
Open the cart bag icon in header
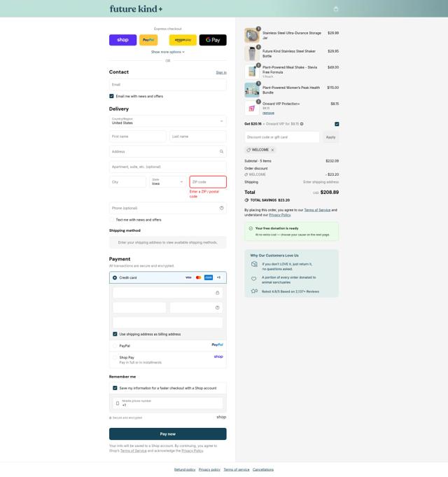(x=336, y=9)
